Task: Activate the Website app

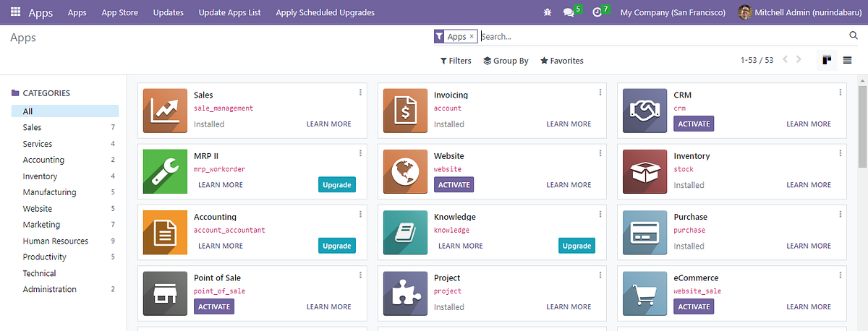Action: tap(454, 184)
